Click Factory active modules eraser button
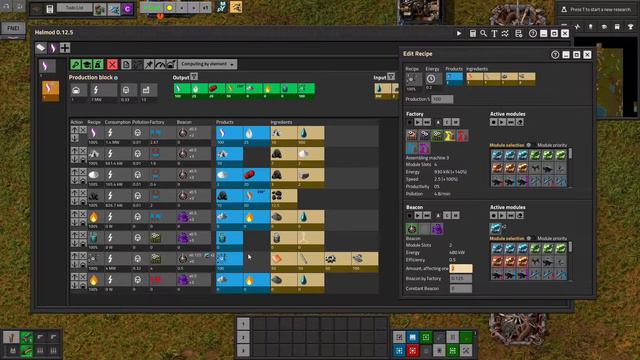This screenshot has height=360, width=640. (x=520, y=122)
